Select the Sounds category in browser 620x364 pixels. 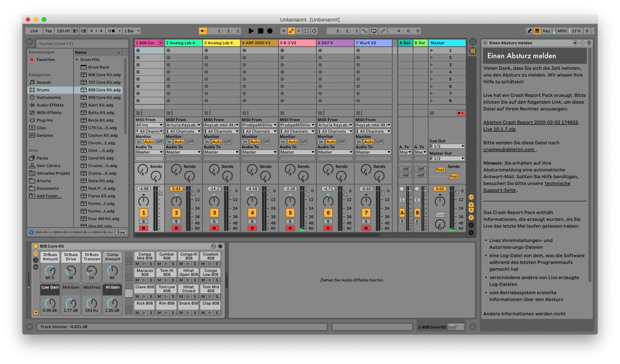44,82
